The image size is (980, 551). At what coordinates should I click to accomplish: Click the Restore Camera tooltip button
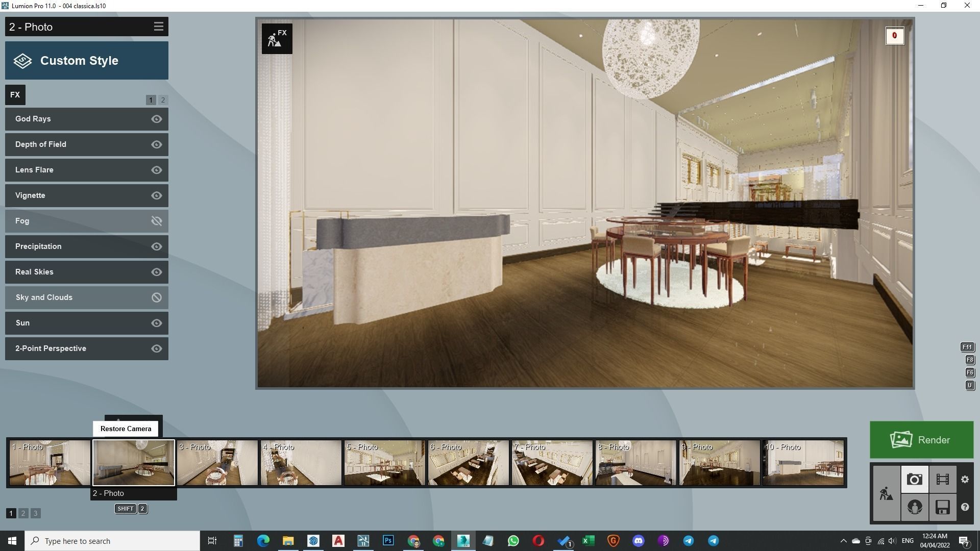click(x=126, y=429)
